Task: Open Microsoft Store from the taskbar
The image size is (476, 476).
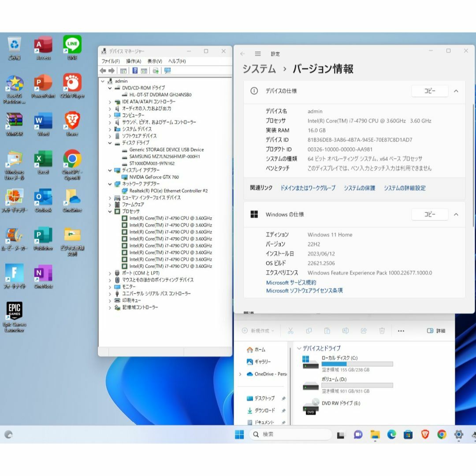Action: tap(408, 435)
